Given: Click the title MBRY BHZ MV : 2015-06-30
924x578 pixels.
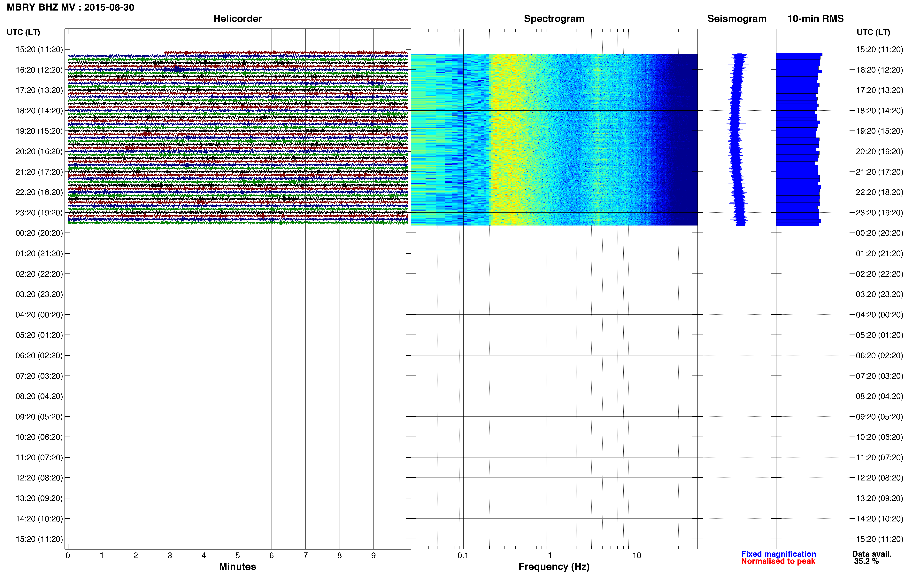Looking at the screenshot, I should click(x=71, y=7).
